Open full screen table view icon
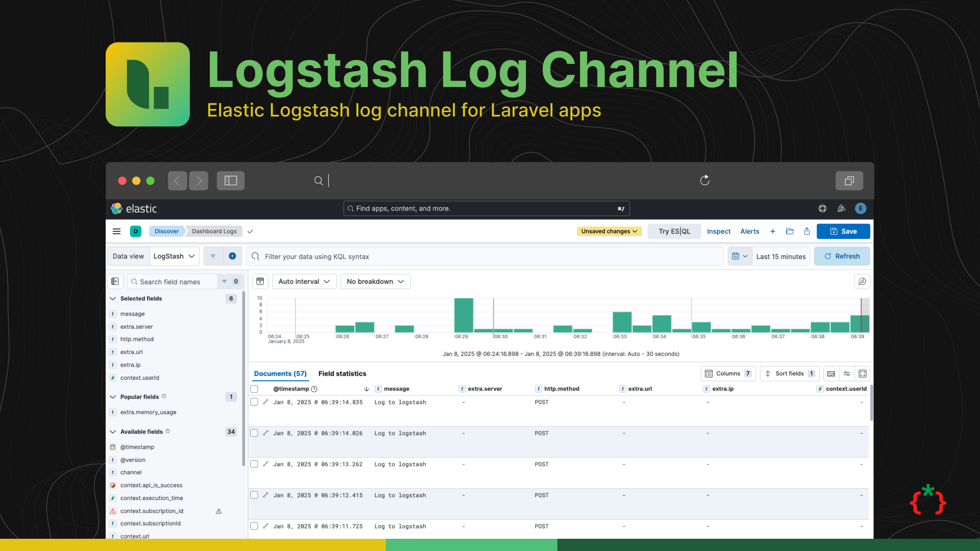Screen dimensions: 980x551 point(862,373)
